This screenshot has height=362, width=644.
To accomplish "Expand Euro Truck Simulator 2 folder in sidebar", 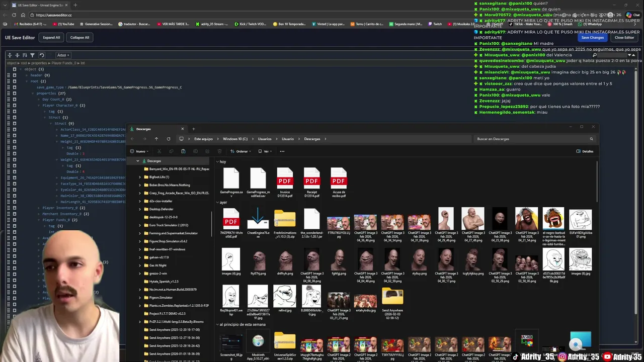I will pos(140,225).
